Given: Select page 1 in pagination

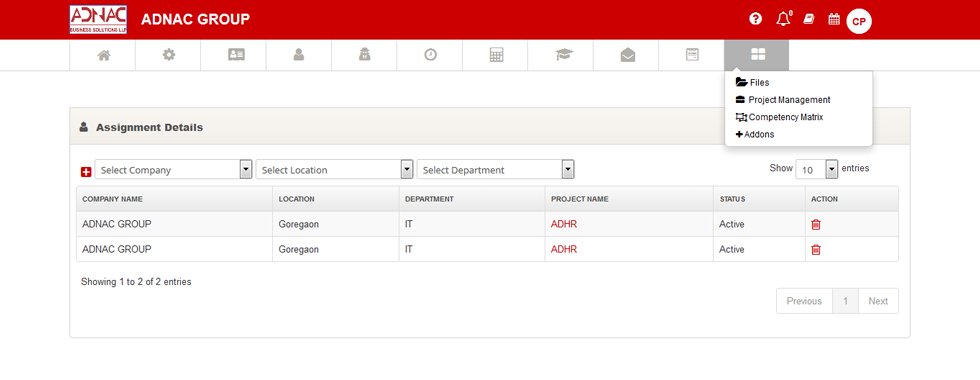Looking at the screenshot, I should pos(846,301).
